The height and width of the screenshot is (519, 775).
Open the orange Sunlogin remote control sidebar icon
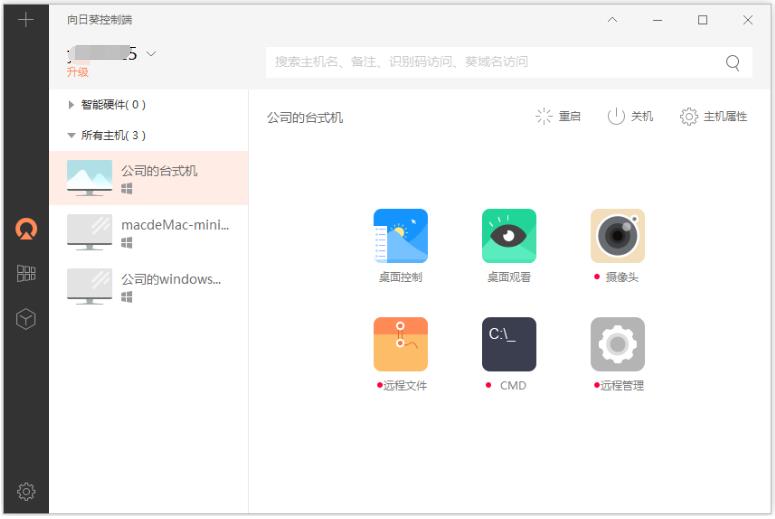26,229
